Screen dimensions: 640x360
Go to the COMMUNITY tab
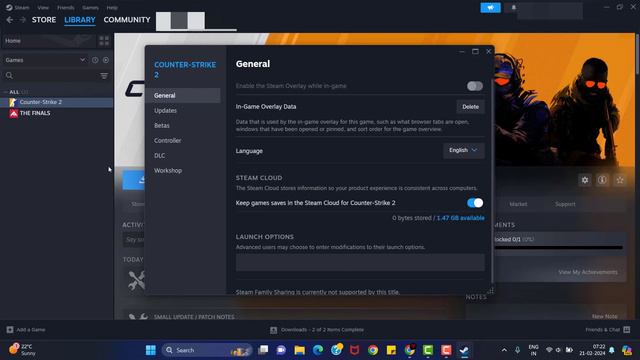tap(127, 20)
